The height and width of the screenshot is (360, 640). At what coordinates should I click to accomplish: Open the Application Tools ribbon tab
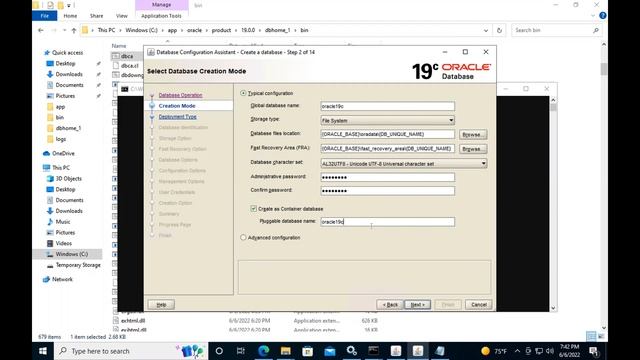161,16
